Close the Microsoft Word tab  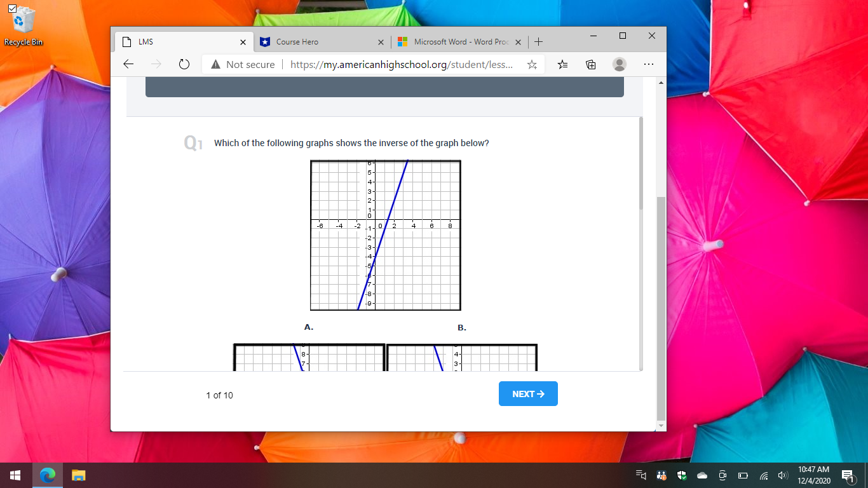518,42
